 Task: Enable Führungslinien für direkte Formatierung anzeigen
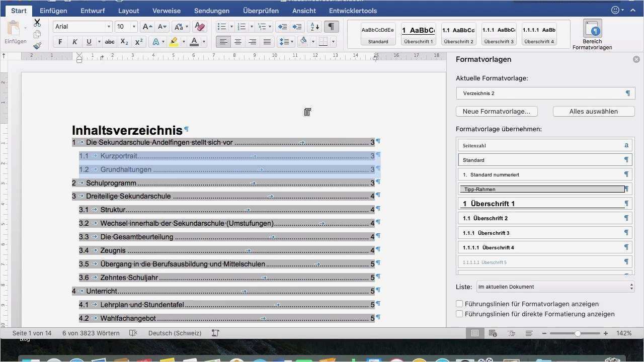click(x=459, y=314)
